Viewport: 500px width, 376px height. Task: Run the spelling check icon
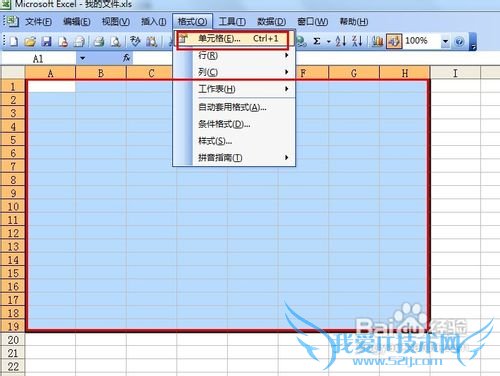pyautogui.click(x=135, y=42)
